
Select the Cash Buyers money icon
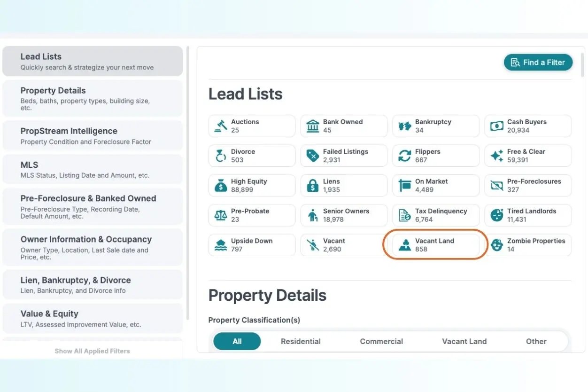point(497,125)
